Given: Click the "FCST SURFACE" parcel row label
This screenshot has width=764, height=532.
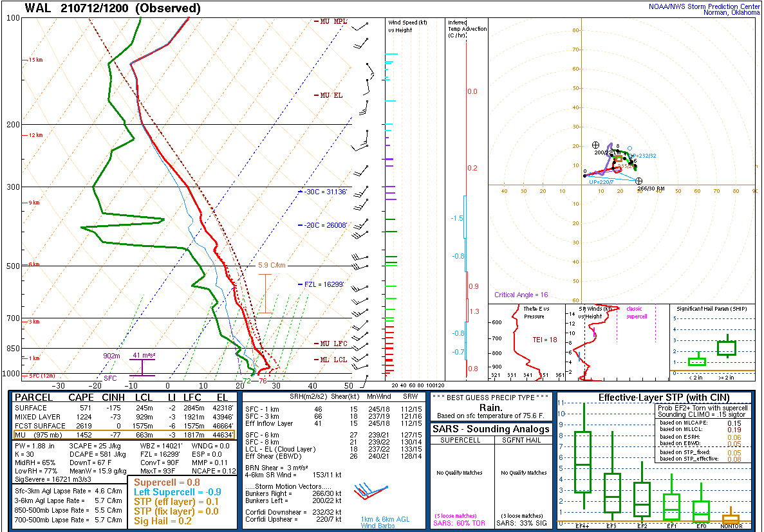Looking at the screenshot, I should (x=40, y=426).
